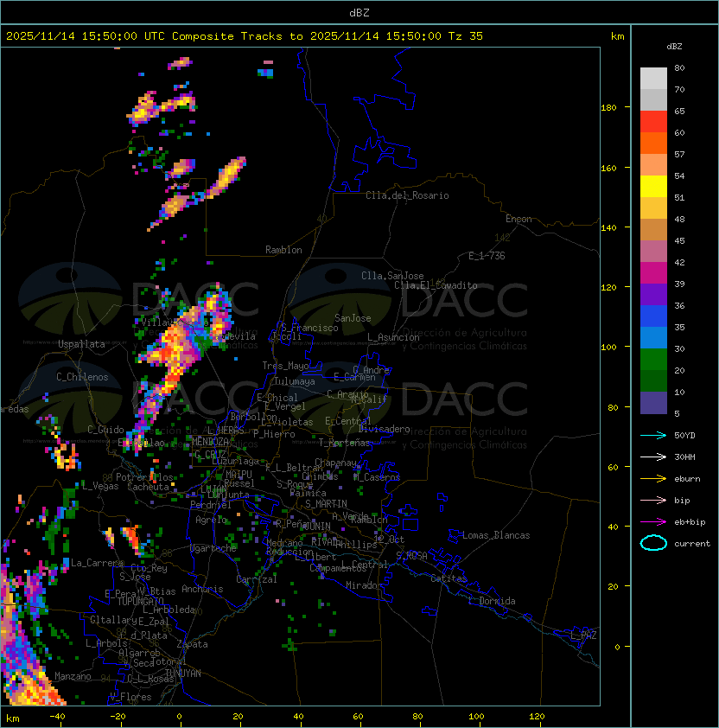Click the 'Catitas' map label
Screen dimensions: 719x728
pyautogui.click(x=449, y=578)
